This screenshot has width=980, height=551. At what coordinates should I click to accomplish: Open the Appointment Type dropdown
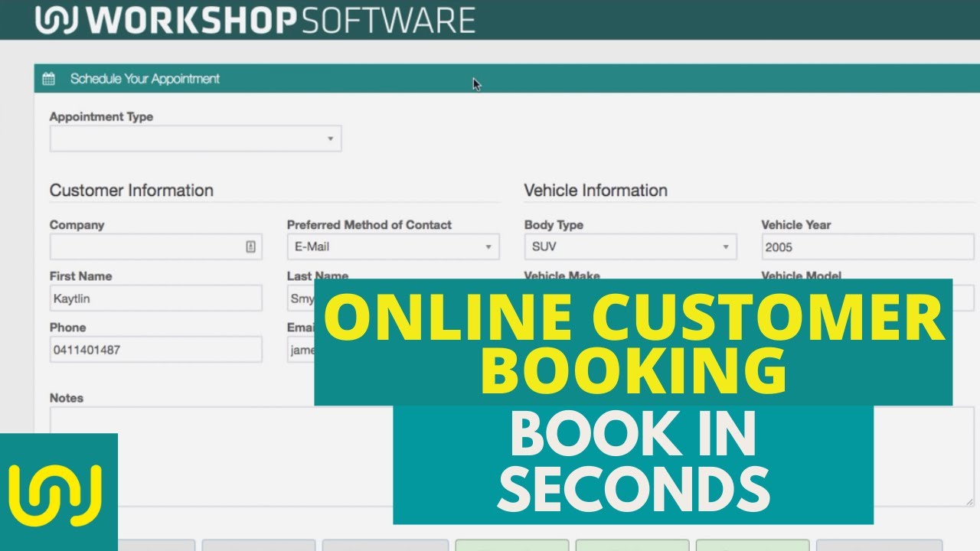(x=195, y=139)
